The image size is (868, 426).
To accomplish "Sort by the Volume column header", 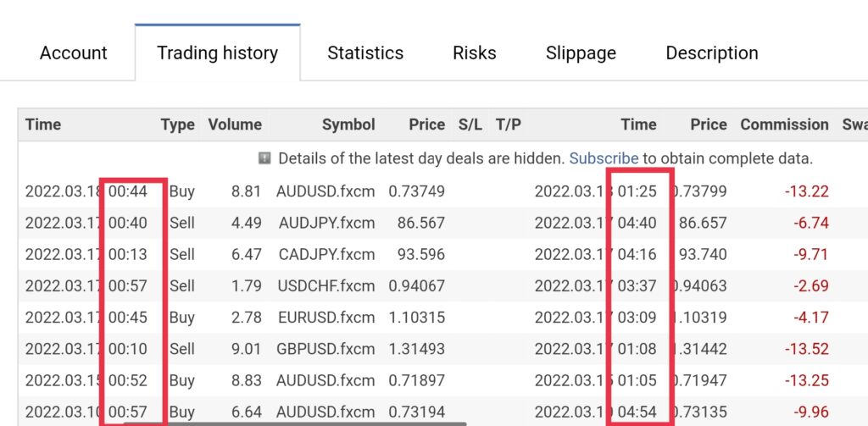I will 235,124.
